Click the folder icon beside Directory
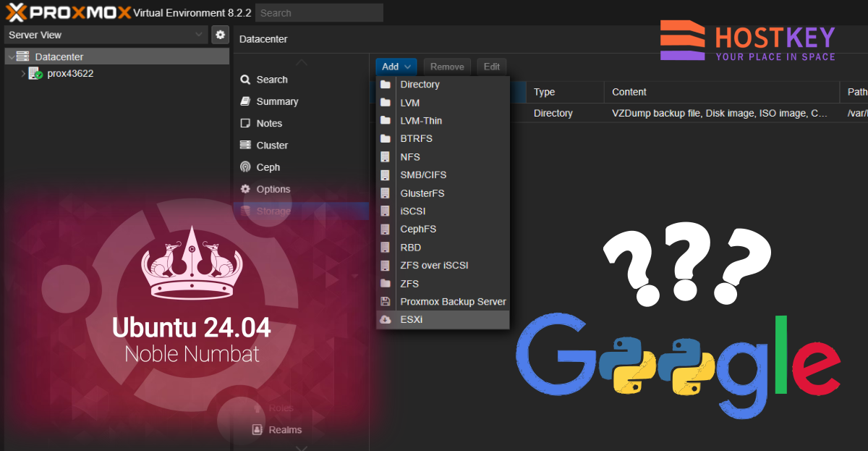Image resolution: width=868 pixels, height=451 pixels. click(386, 85)
